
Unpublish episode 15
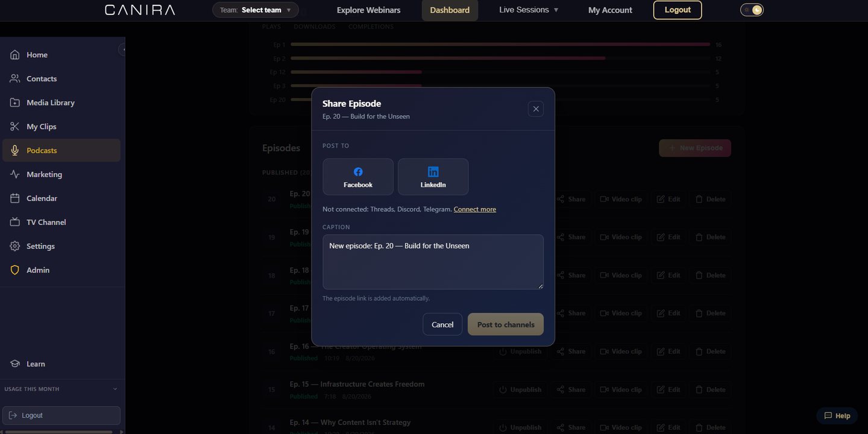coord(520,389)
